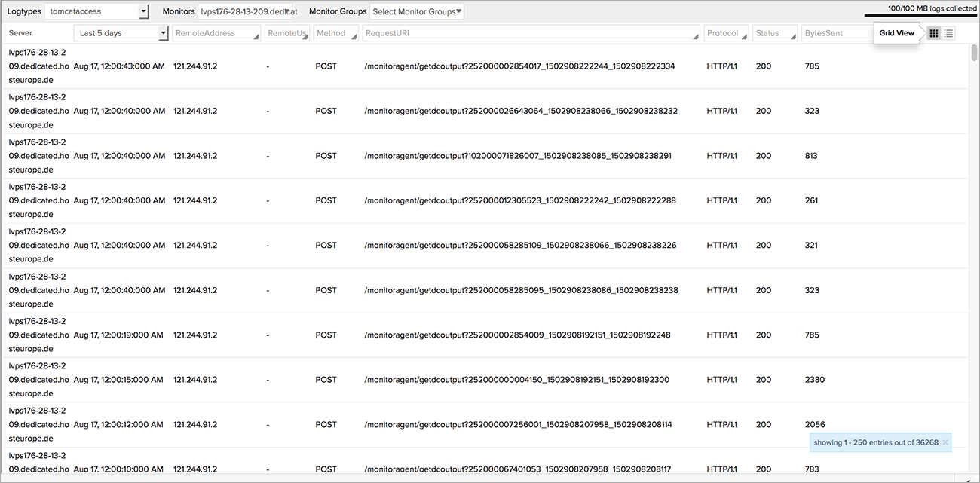Dismiss the entries count notification
This screenshot has height=483, width=980.
click(x=945, y=442)
